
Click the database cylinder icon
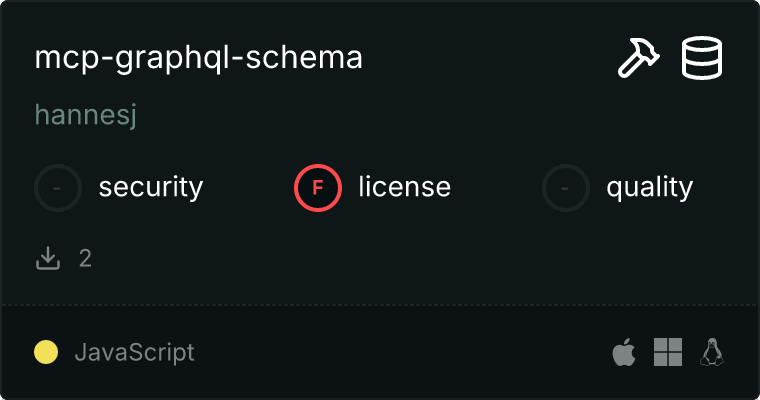[x=702, y=58]
